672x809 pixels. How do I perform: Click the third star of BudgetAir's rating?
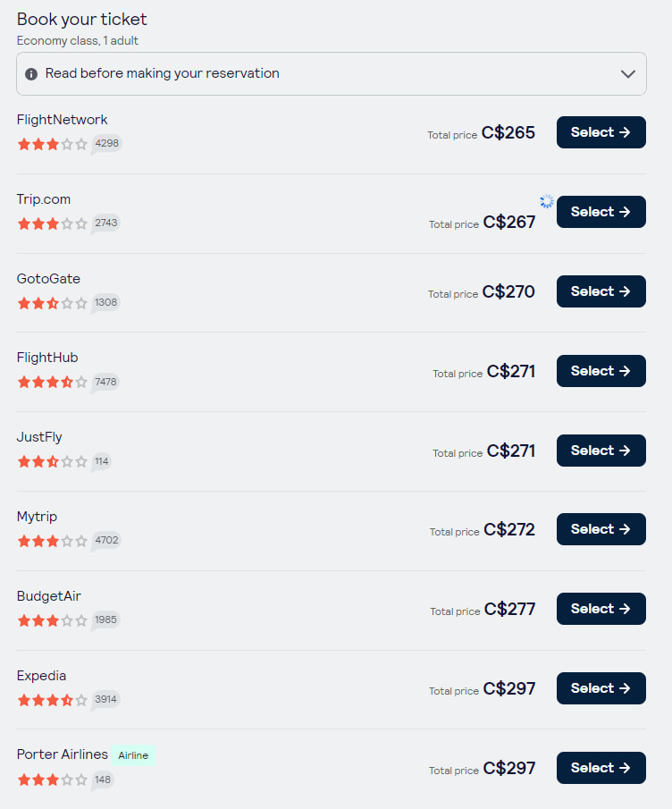(52, 620)
